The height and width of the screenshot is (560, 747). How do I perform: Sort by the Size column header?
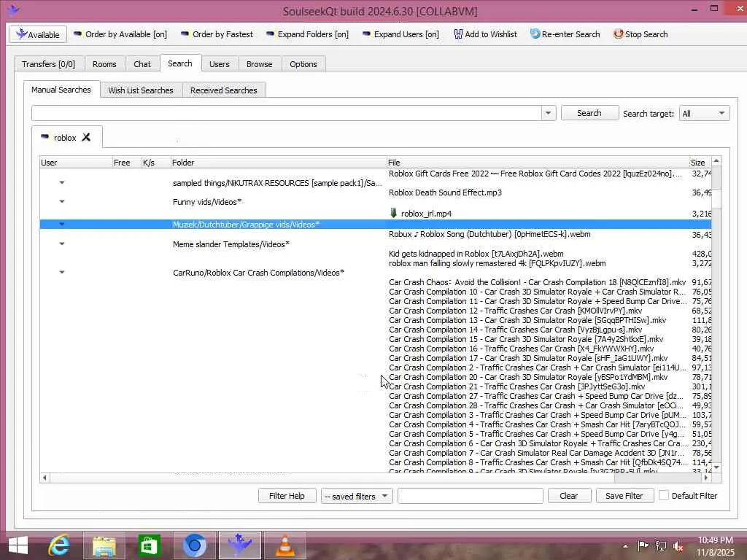click(x=700, y=163)
